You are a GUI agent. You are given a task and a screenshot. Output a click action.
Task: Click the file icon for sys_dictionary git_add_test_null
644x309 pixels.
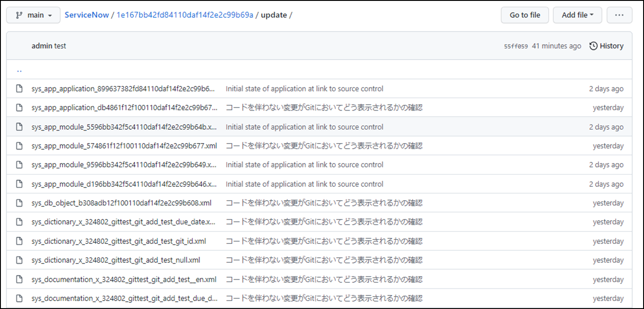tap(19, 260)
